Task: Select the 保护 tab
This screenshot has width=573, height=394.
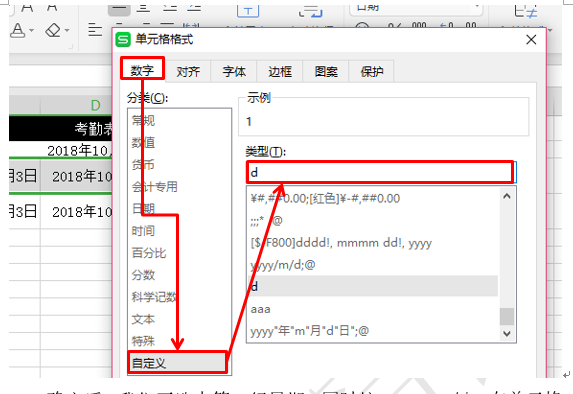Action: [372, 71]
